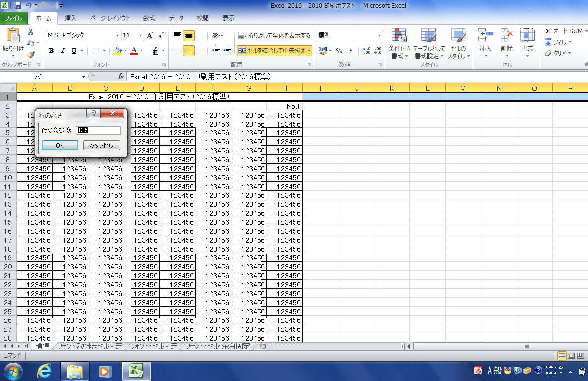This screenshot has width=588, height=381.
Task: Switch to the Formulas (数式) tab
Action: (x=149, y=18)
